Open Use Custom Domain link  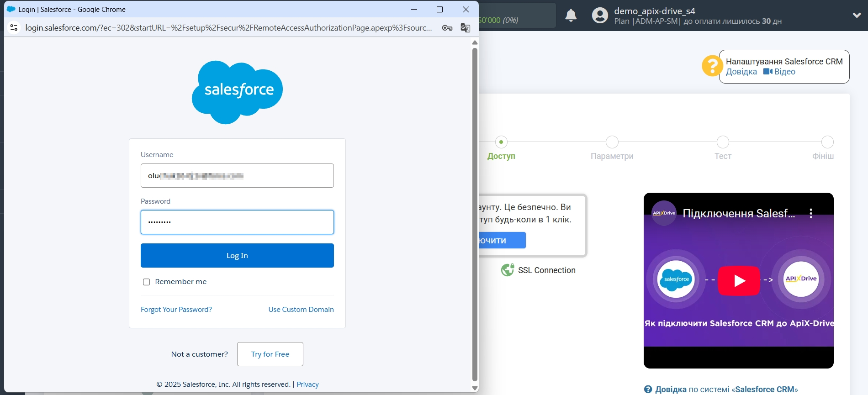301,309
